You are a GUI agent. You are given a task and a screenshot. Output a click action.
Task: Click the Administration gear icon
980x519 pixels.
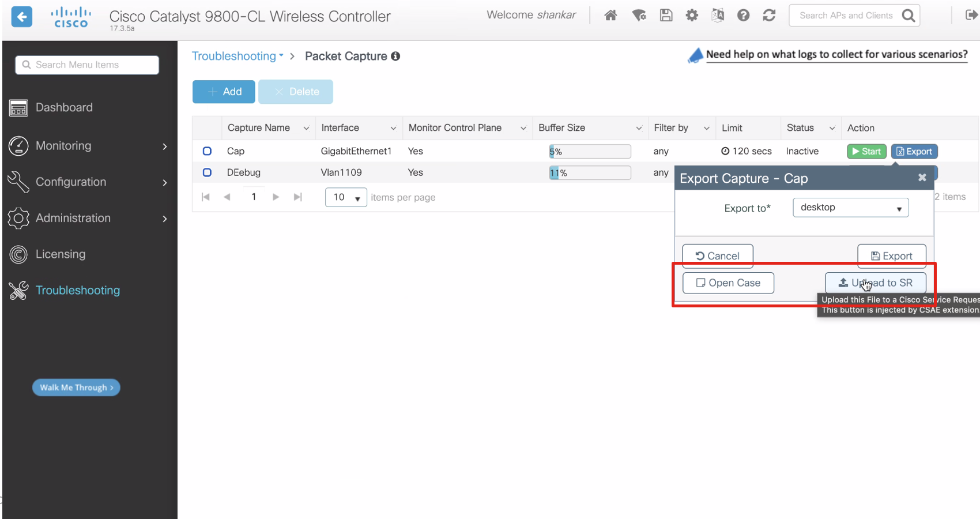coord(18,218)
